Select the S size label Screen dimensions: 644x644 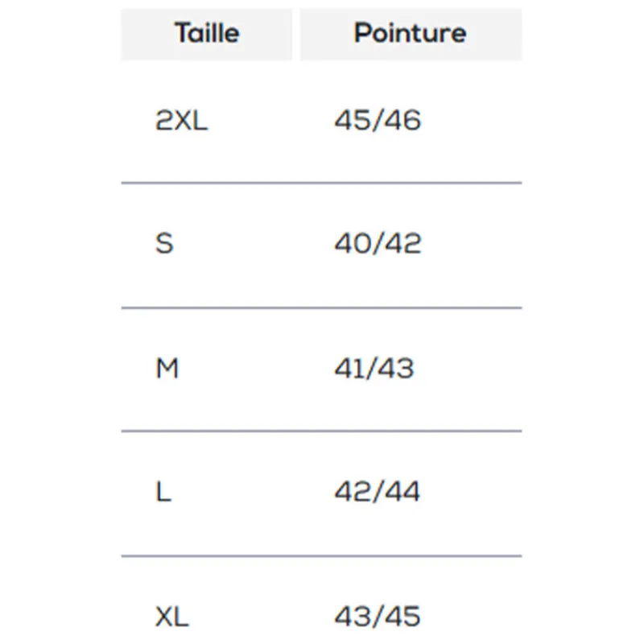point(164,243)
